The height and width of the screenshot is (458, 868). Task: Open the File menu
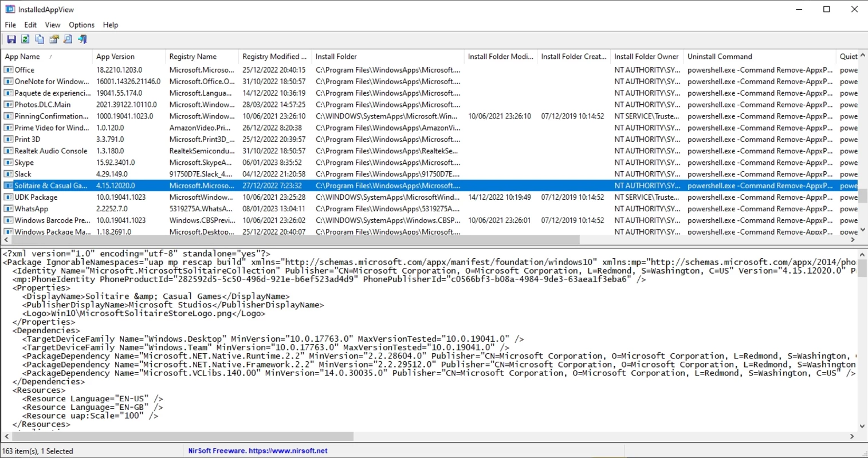tap(10, 25)
